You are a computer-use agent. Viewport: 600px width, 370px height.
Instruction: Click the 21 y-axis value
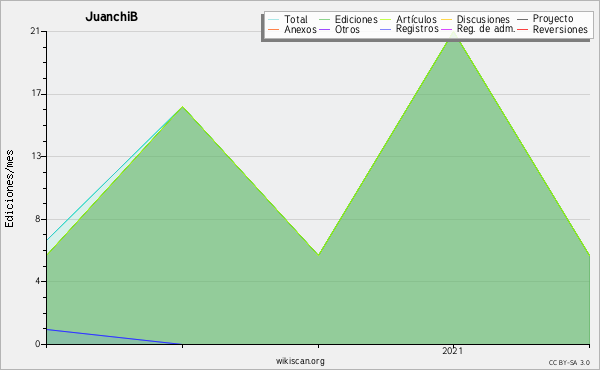(35, 31)
